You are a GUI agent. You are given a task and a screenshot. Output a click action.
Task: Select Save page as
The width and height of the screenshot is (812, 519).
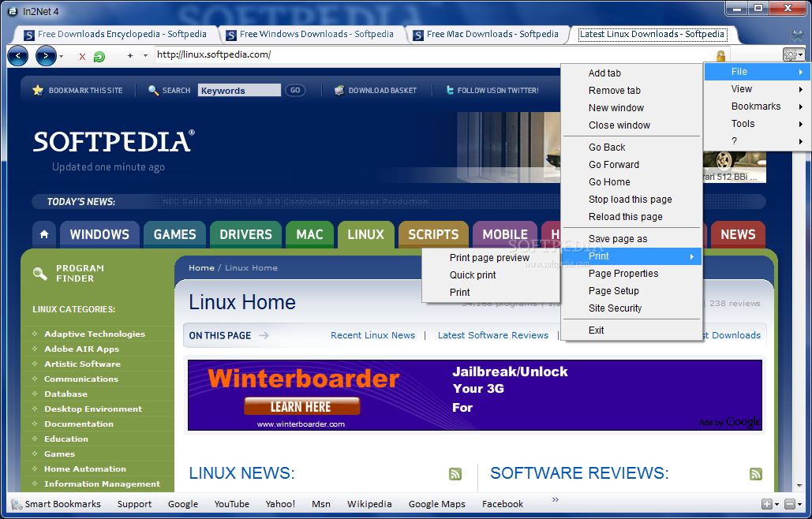pos(632,238)
